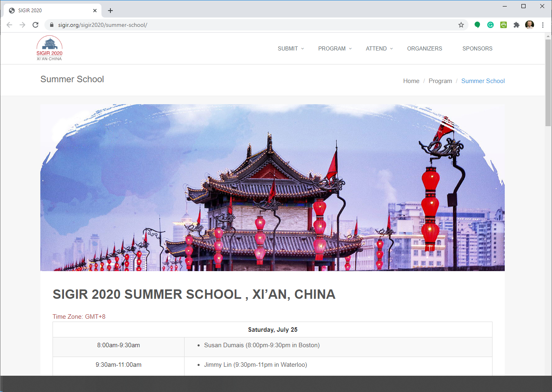Open the browser extensions puzzle menu

(x=516, y=25)
